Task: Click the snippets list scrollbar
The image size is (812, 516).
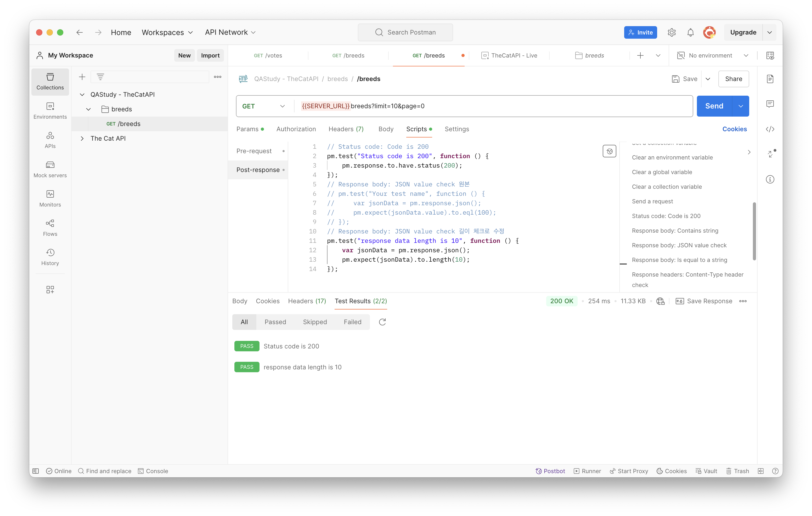Action: pyautogui.click(x=754, y=231)
